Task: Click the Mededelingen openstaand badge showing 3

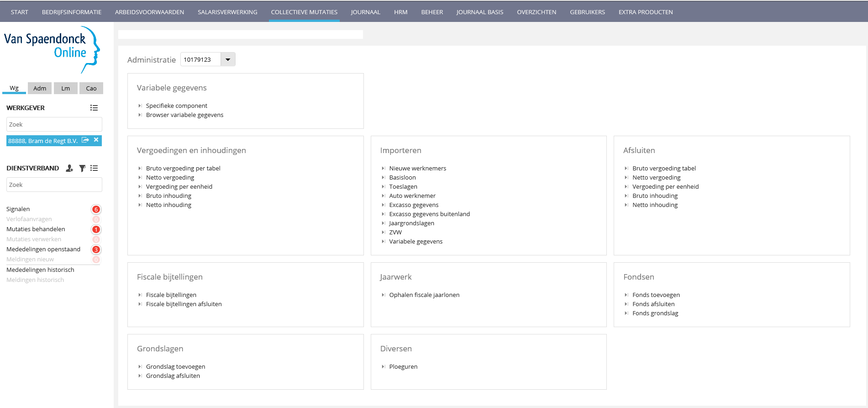Action: tap(96, 249)
